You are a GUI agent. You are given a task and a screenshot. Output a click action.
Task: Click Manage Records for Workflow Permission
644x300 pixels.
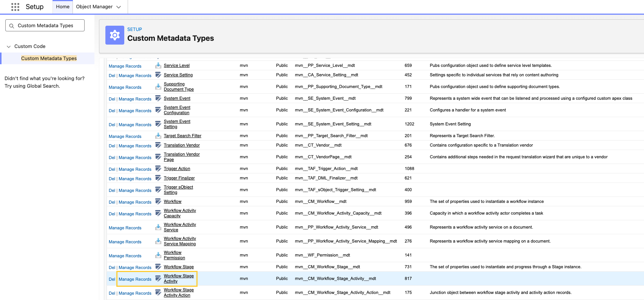click(125, 256)
